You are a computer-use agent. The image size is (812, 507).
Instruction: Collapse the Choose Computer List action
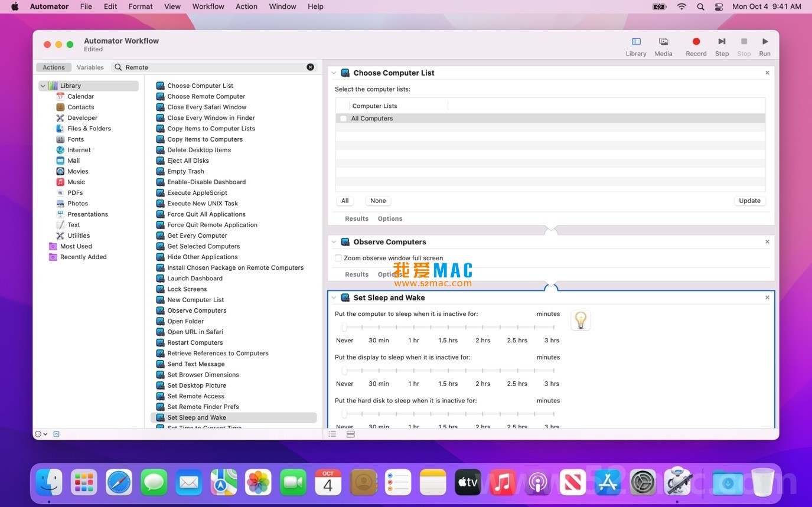point(334,73)
